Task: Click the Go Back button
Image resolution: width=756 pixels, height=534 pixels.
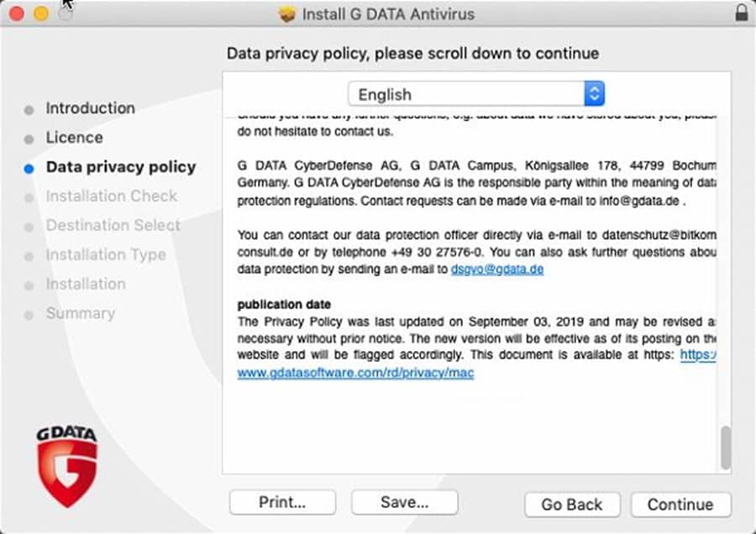Action: (572, 505)
